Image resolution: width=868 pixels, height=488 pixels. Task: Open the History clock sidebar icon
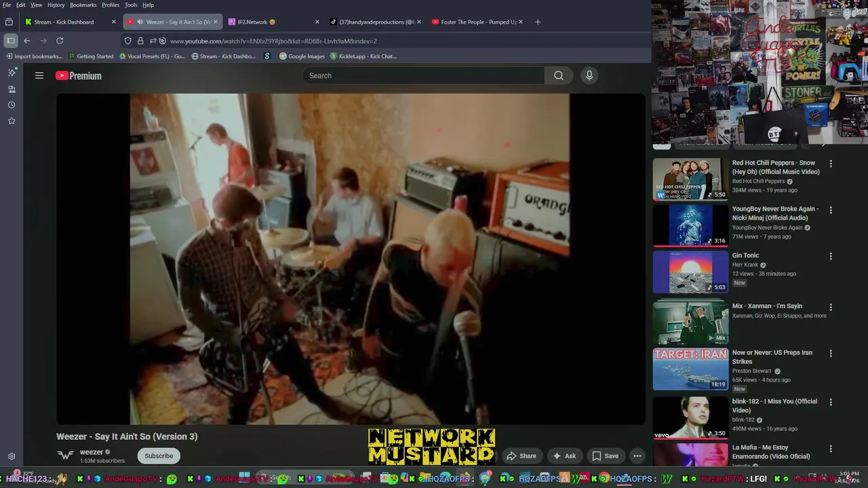coord(12,105)
